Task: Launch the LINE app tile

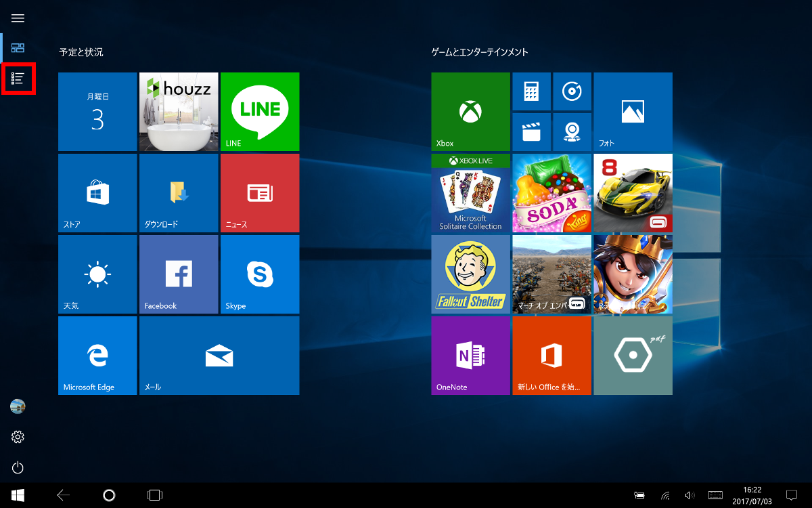Action: 260,112
